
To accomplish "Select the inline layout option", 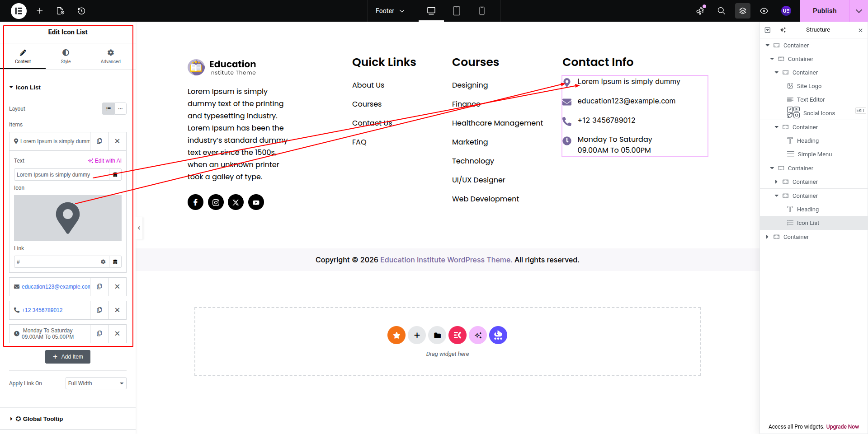I will [x=120, y=109].
